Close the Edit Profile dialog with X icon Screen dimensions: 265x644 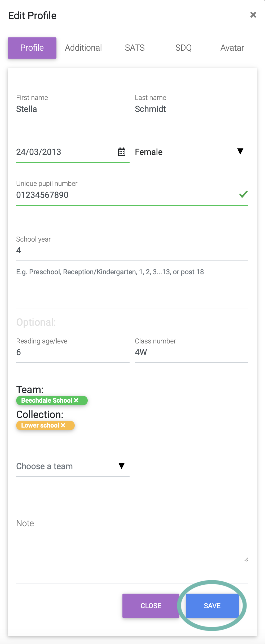tap(253, 15)
